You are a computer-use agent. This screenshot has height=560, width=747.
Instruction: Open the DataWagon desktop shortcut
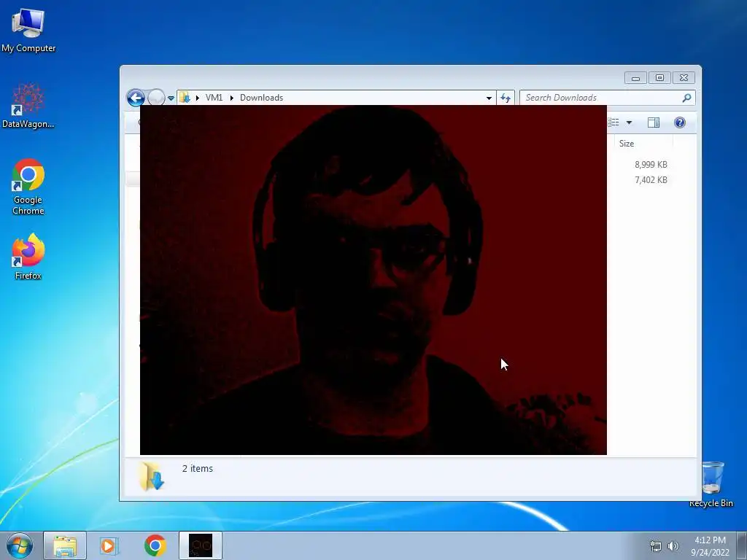tap(28, 106)
